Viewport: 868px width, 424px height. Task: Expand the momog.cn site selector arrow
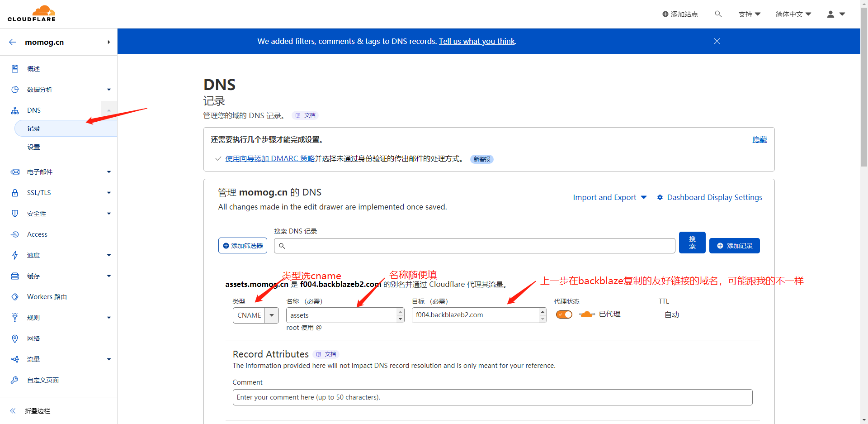[x=108, y=42]
